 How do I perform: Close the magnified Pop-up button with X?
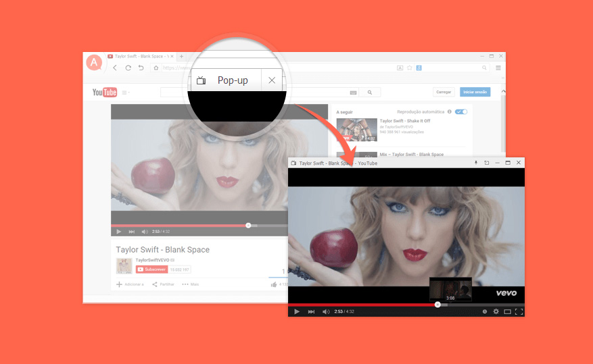point(272,80)
